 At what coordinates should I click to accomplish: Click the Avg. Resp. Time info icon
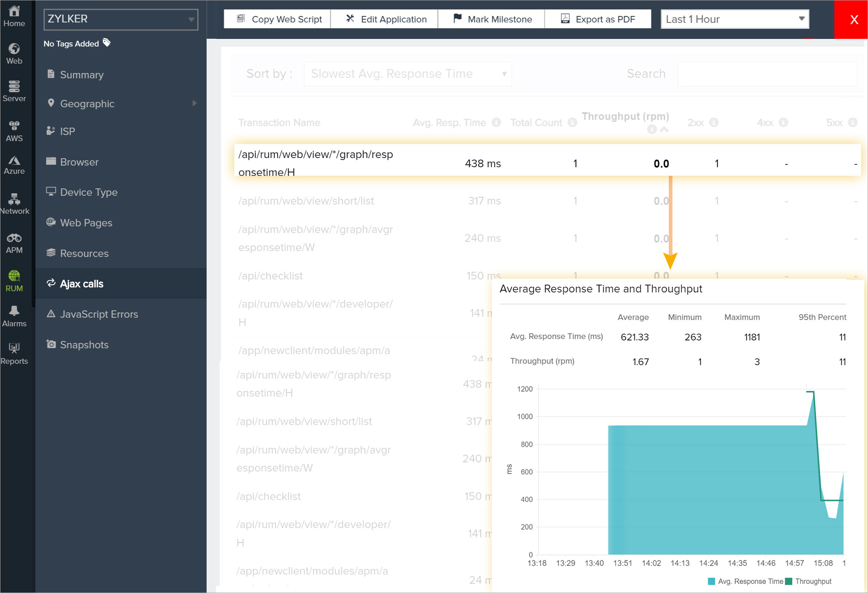(496, 122)
